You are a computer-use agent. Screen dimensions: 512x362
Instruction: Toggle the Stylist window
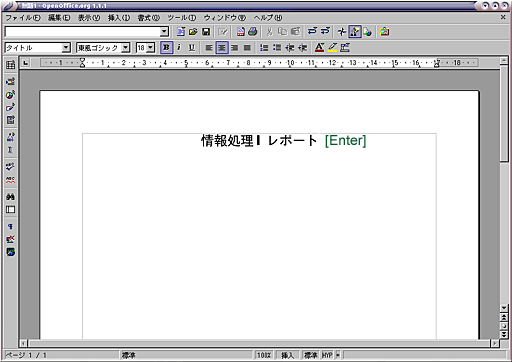(355, 32)
